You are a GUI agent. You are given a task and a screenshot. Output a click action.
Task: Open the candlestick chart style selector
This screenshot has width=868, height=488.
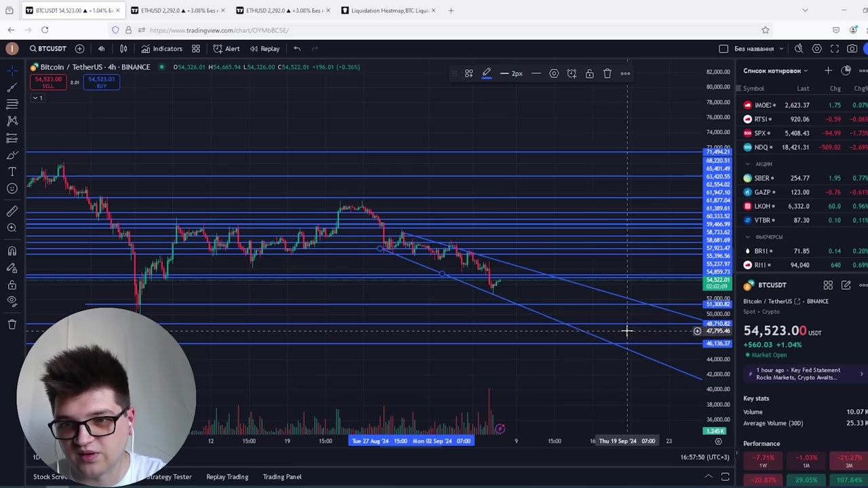pos(123,49)
